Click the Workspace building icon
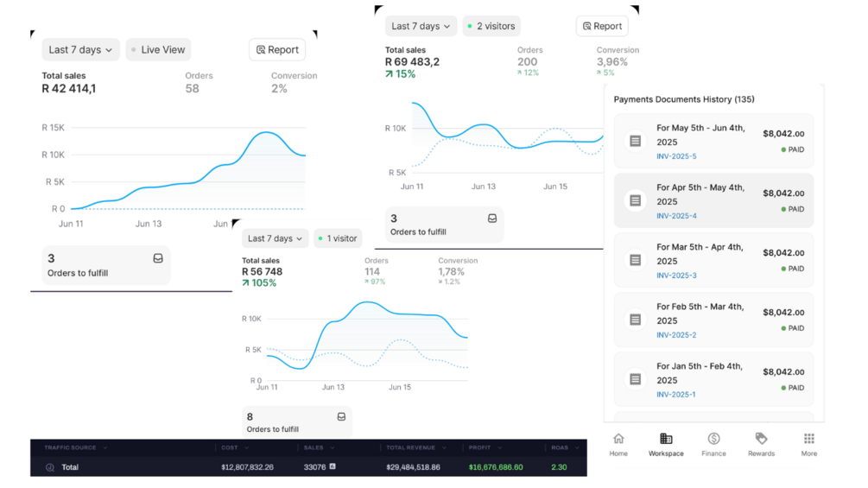 point(666,439)
